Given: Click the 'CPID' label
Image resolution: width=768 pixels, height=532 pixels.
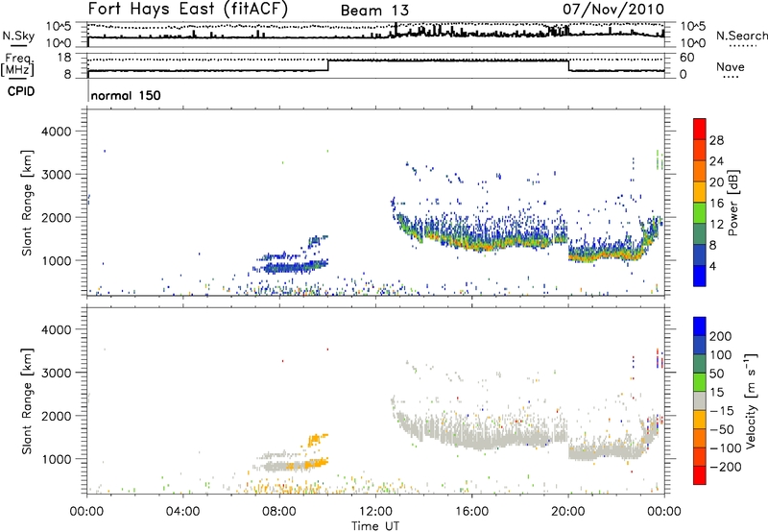Looking at the screenshot, I should [21, 91].
